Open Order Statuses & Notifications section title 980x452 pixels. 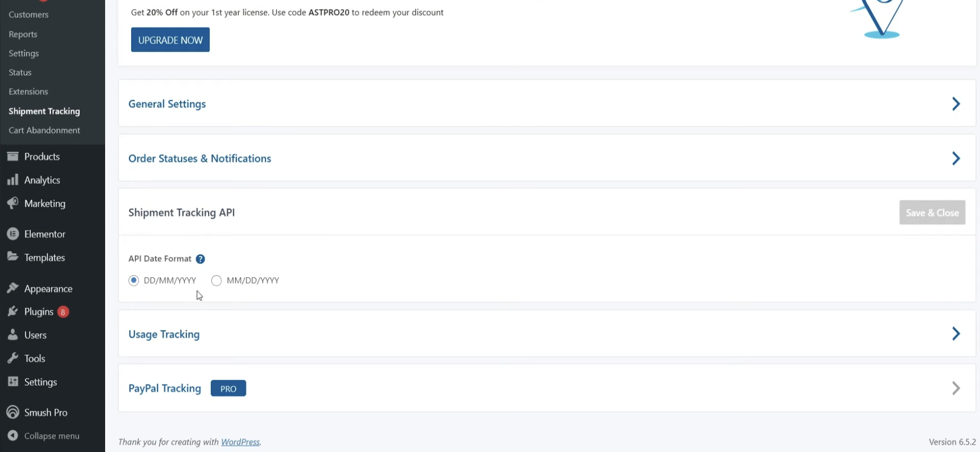point(200,158)
